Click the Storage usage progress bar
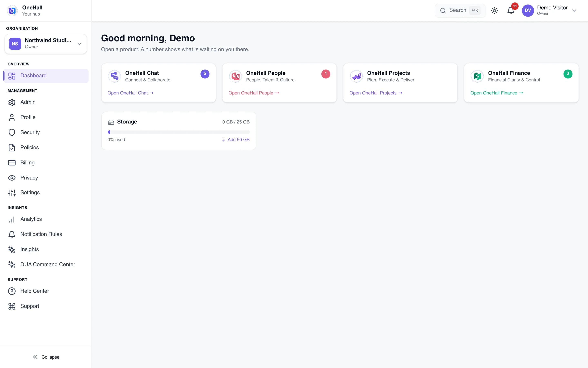 (x=179, y=132)
